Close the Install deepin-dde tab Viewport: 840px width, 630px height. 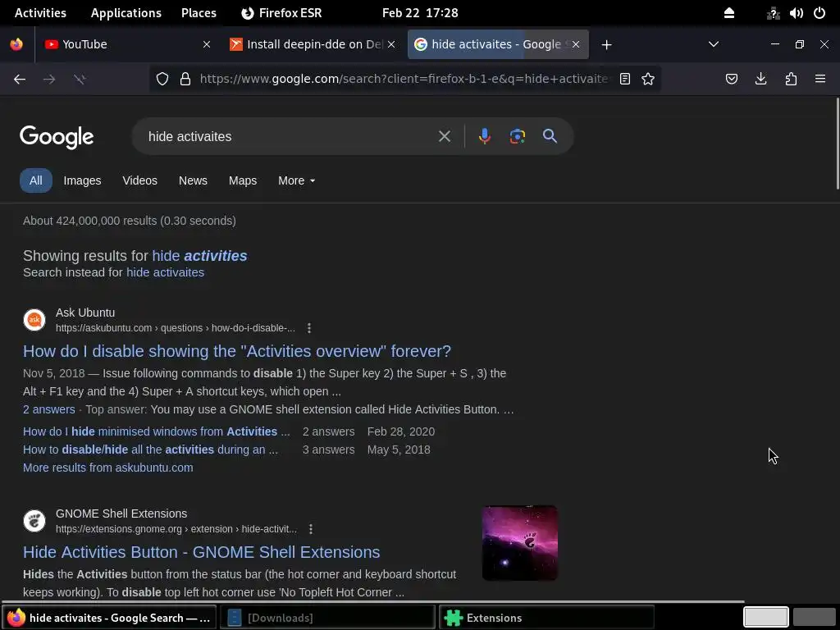pyautogui.click(x=391, y=44)
